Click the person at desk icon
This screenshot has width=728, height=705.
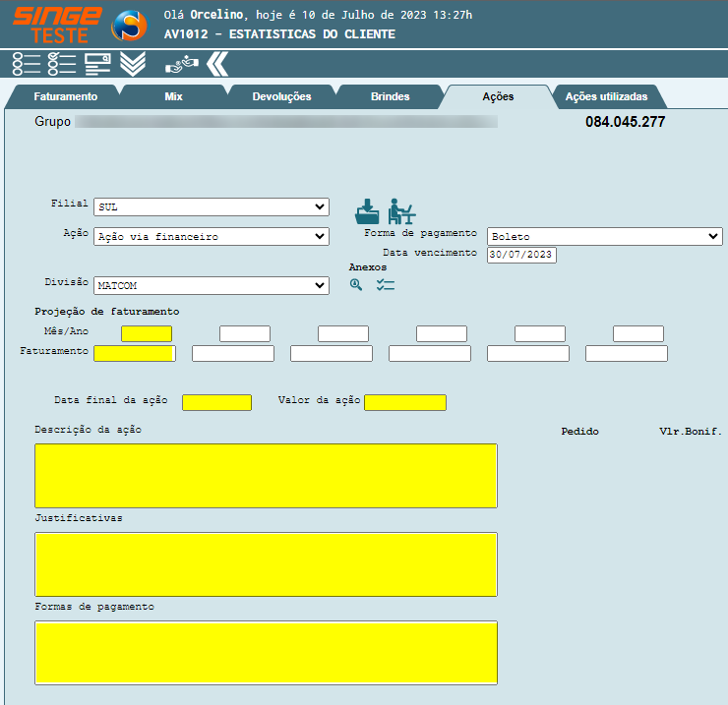(x=400, y=210)
